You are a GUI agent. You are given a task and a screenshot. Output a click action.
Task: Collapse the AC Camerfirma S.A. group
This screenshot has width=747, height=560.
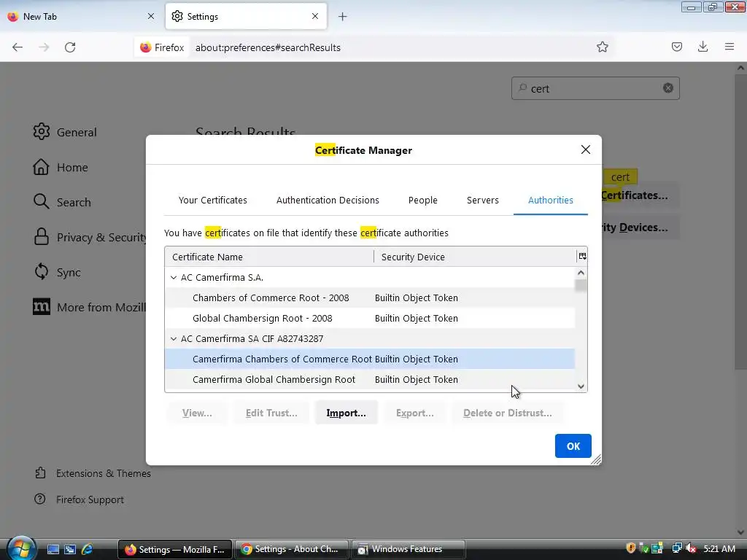[x=174, y=277]
